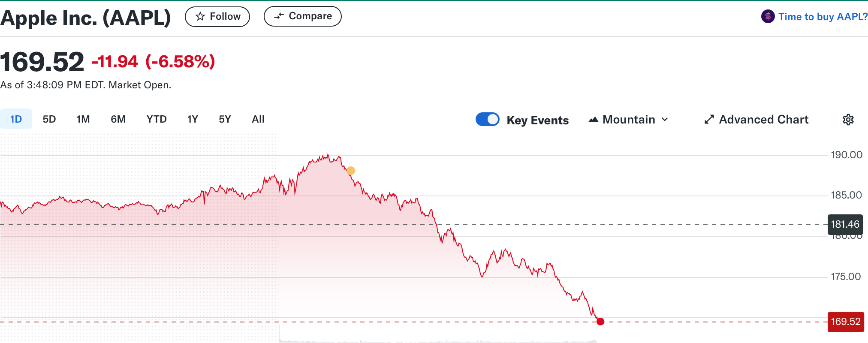Toggle Key Events switch off
Viewport: 868px width, 343px height.
[488, 119]
